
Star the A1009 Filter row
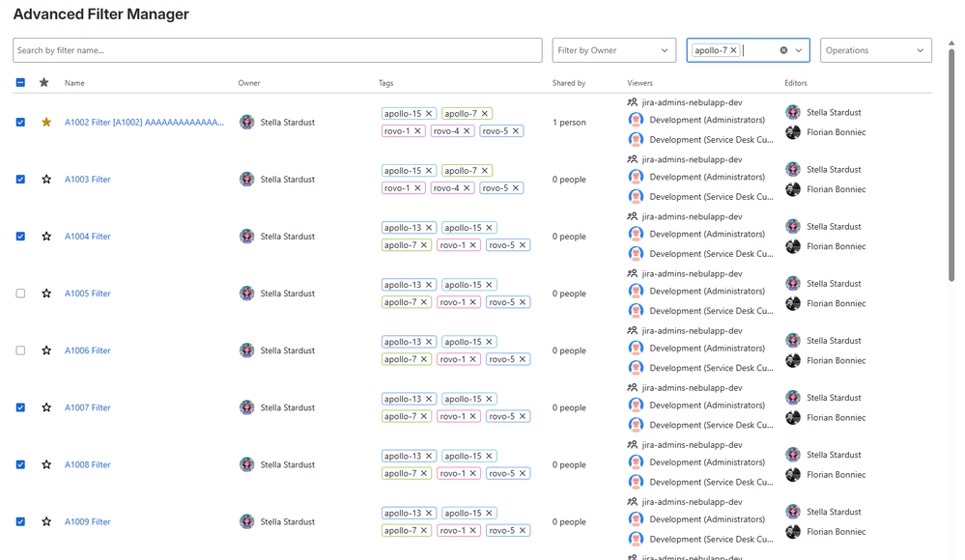point(46,521)
